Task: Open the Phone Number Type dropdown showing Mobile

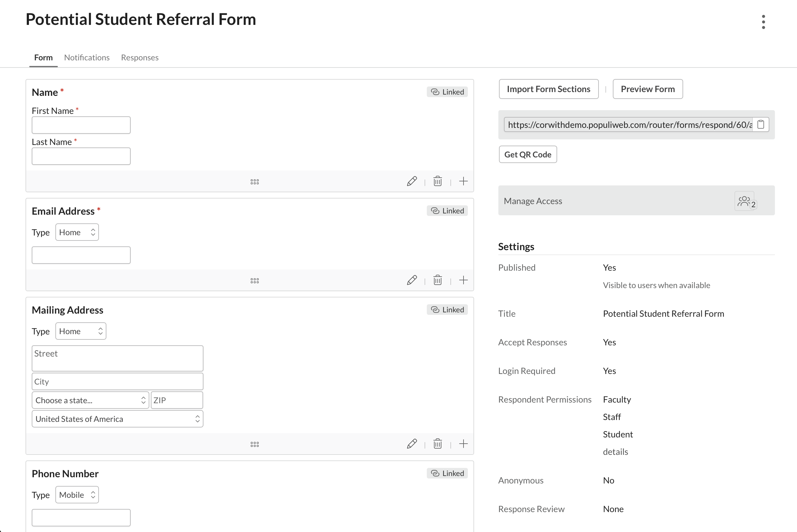Action: coord(77,495)
